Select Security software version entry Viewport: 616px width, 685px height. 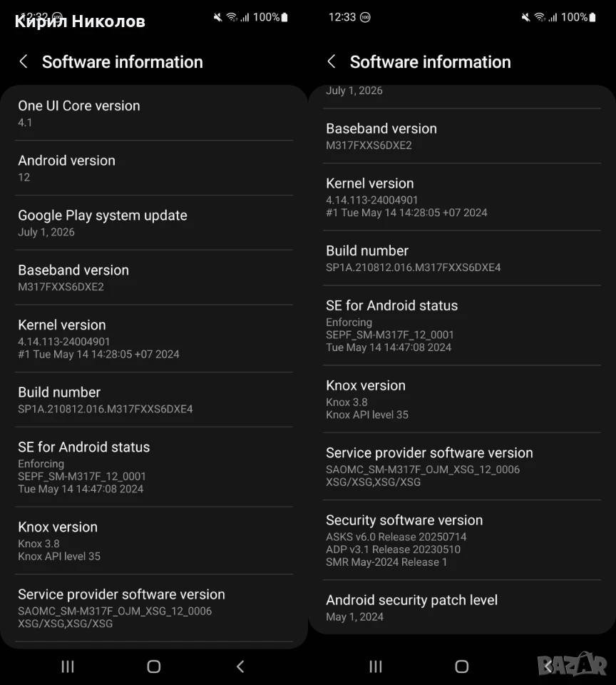point(462,540)
